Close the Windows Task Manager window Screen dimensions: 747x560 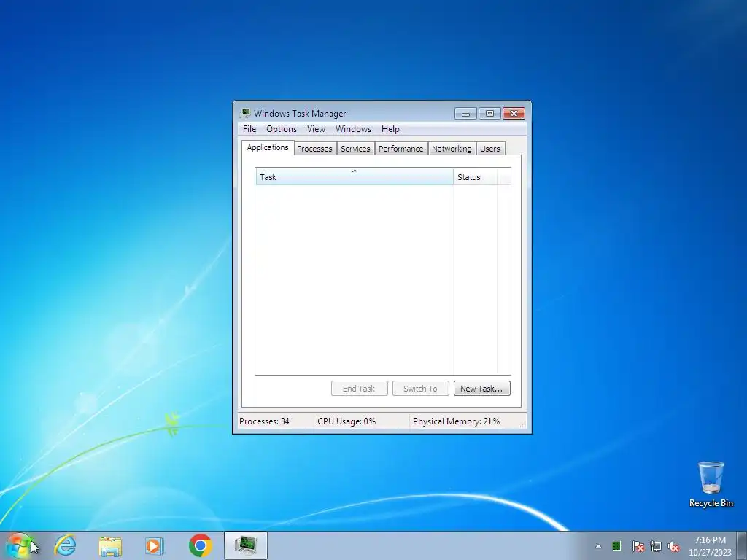click(x=514, y=113)
